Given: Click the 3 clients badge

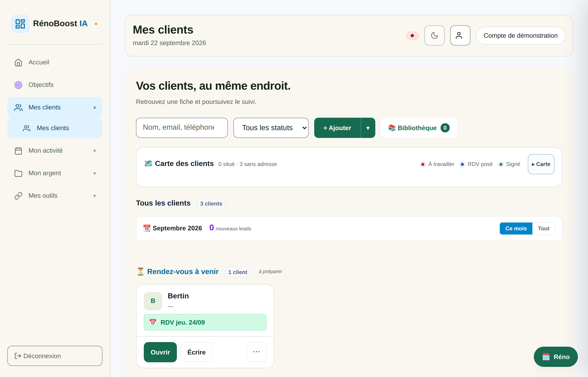Looking at the screenshot, I should coord(211,204).
